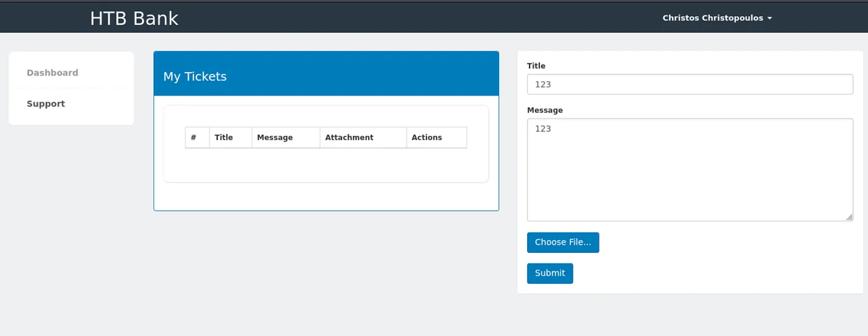
Task: Submit the support ticket form
Action: [x=549, y=273]
